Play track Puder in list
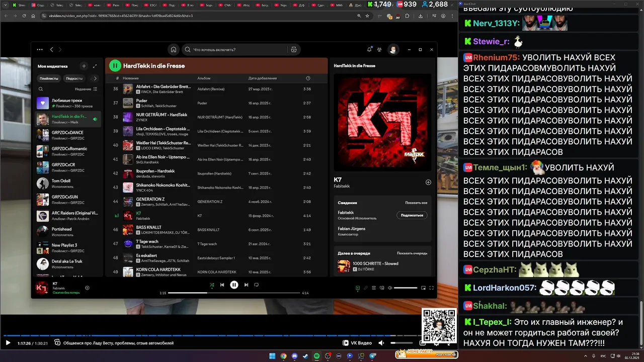 217,103
